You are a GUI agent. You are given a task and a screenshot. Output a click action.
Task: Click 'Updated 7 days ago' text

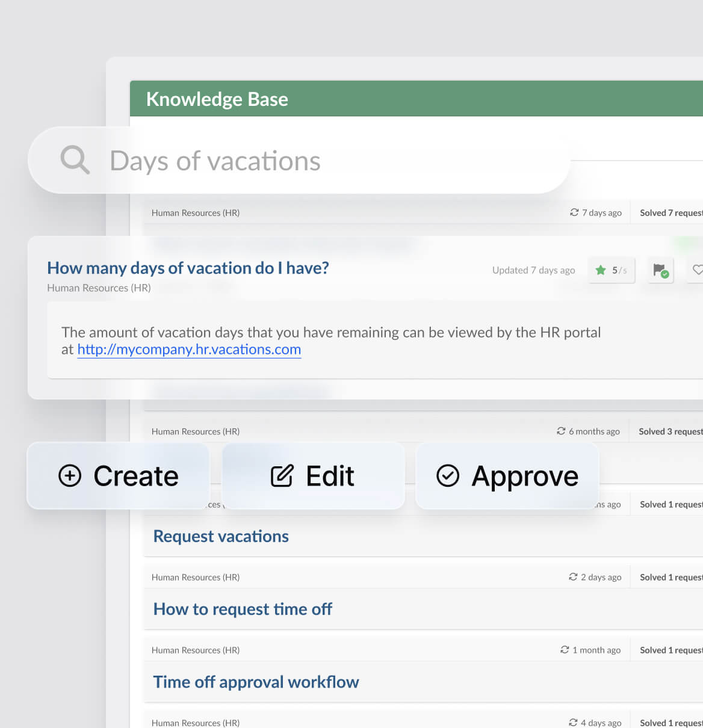tap(534, 270)
